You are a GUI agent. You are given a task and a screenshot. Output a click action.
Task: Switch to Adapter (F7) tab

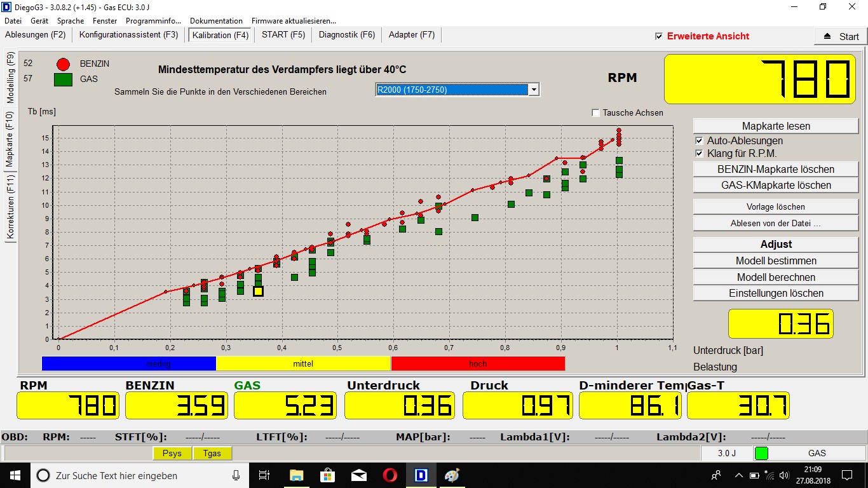[x=412, y=35]
